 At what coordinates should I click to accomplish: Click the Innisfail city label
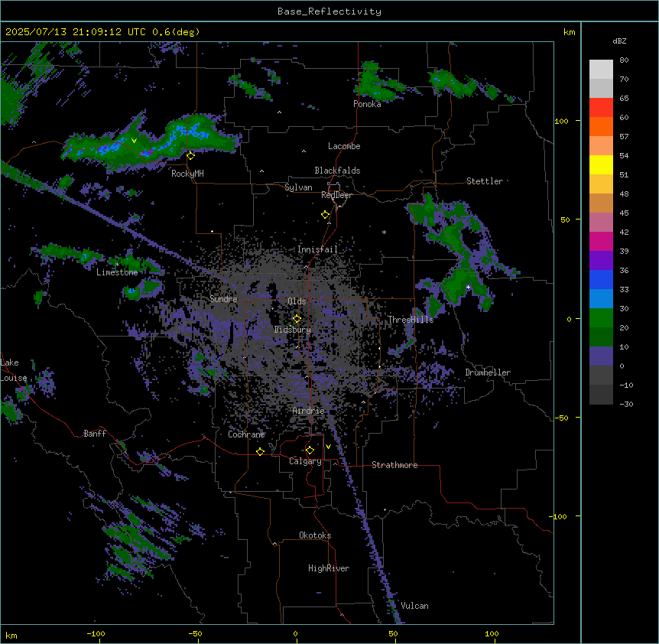(317, 249)
